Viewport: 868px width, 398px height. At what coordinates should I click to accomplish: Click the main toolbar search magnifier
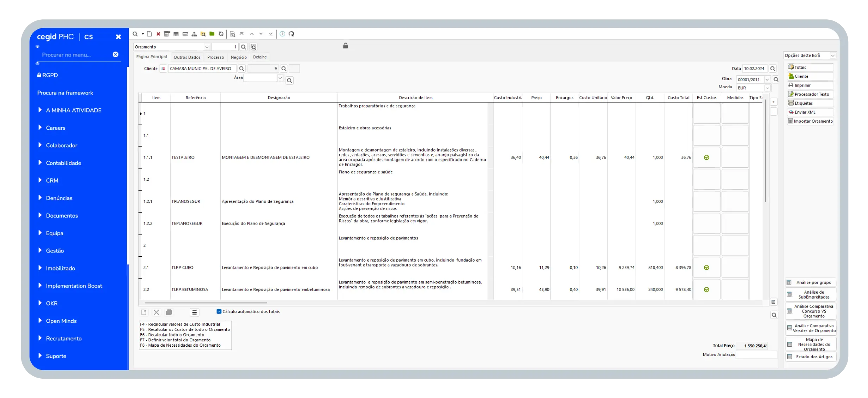pos(135,34)
